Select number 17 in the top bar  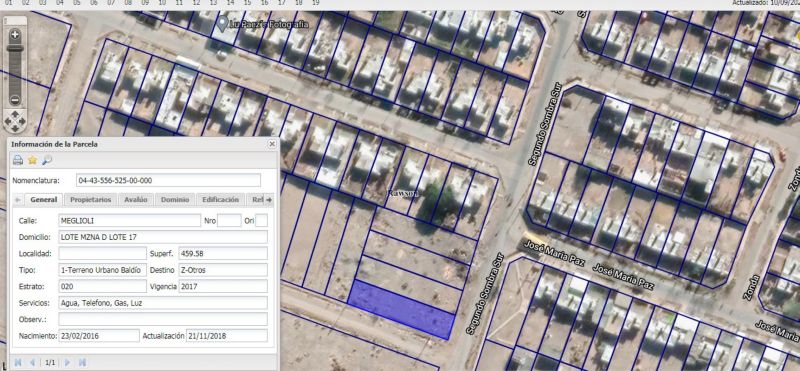(282, 3)
